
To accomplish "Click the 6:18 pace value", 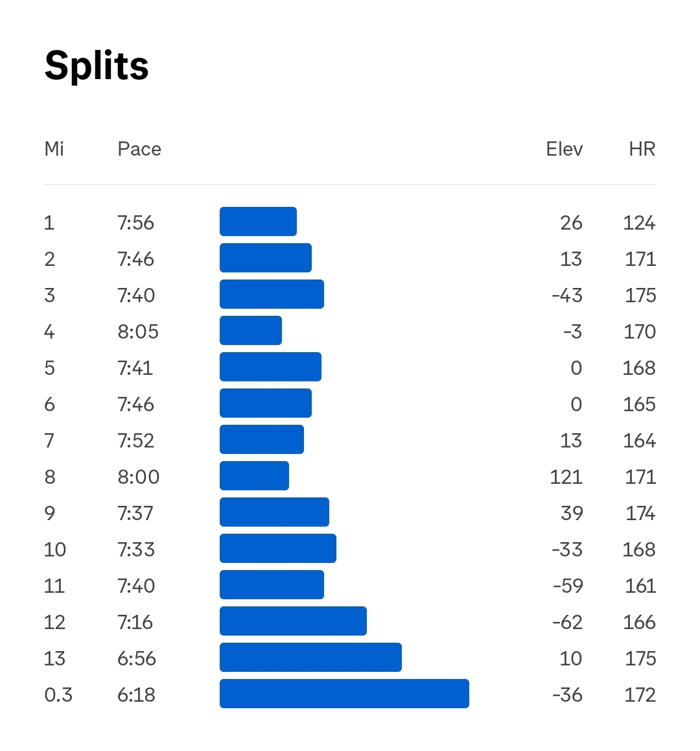I will point(136,695).
